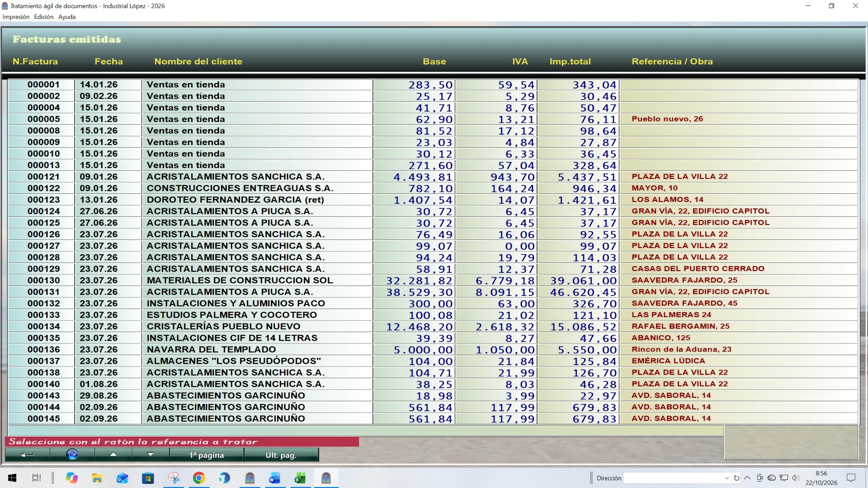Click total amount 46.620,45
868x488 pixels.
pyautogui.click(x=583, y=292)
